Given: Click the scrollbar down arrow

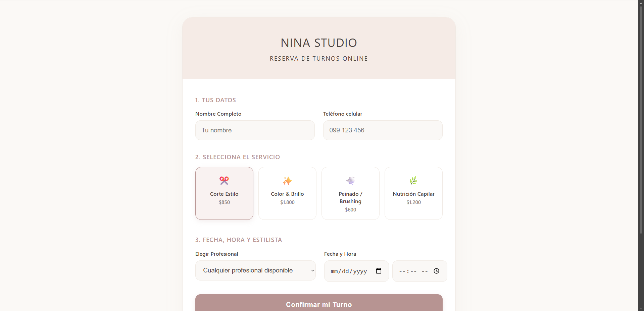Looking at the screenshot, I should [x=641, y=308].
